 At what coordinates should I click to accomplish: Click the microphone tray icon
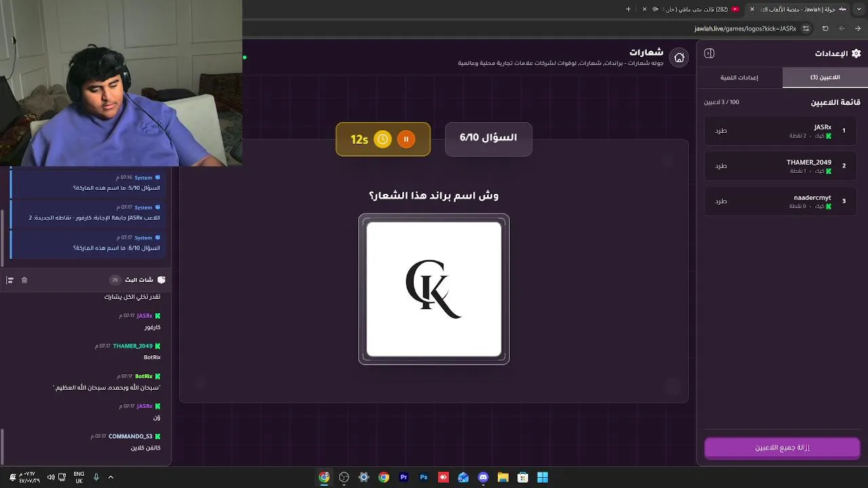tap(96, 477)
